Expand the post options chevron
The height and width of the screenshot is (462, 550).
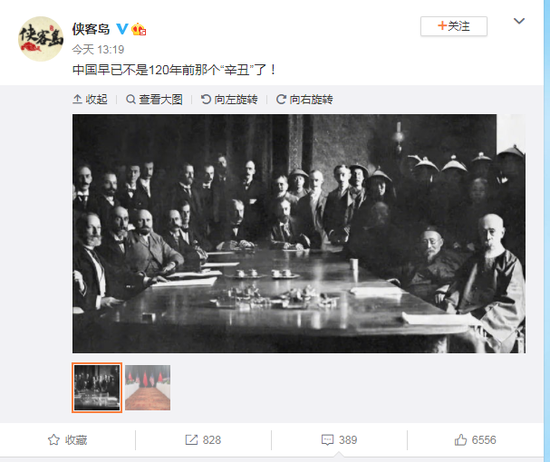[x=519, y=21]
